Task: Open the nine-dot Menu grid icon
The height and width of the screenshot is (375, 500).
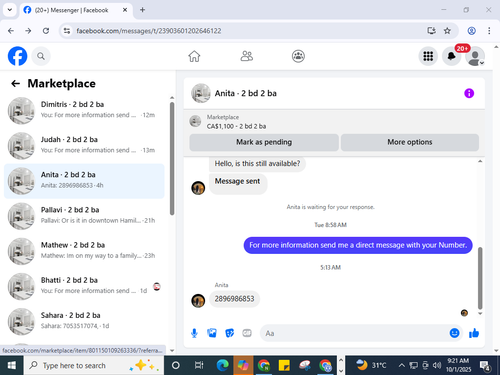Action: tap(428, 56)
